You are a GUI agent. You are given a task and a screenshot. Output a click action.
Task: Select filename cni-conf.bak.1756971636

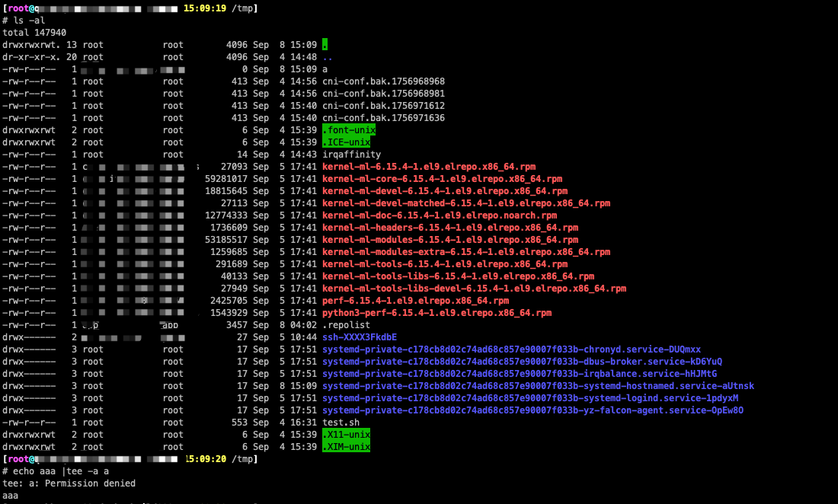point(383,118)
